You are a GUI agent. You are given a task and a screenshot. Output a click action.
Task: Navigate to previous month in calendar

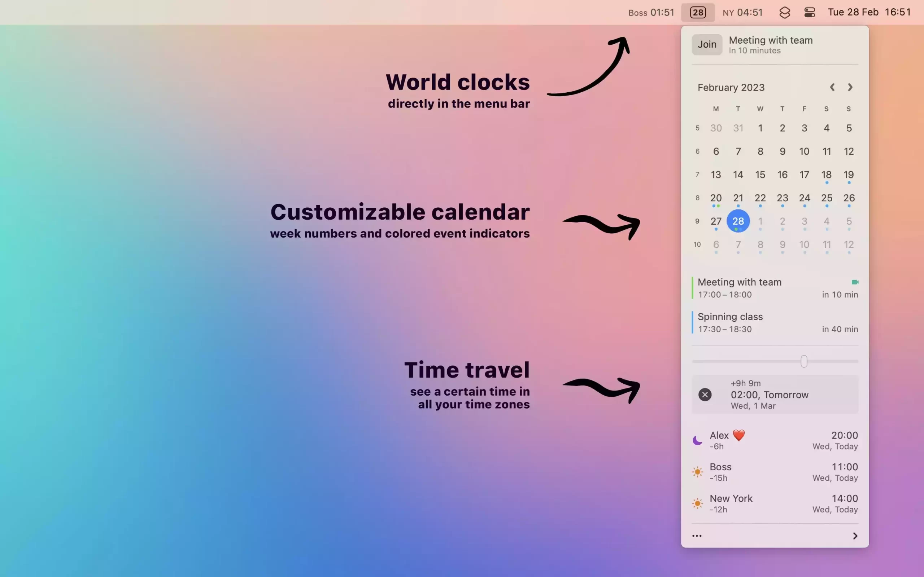click(832, 87)
